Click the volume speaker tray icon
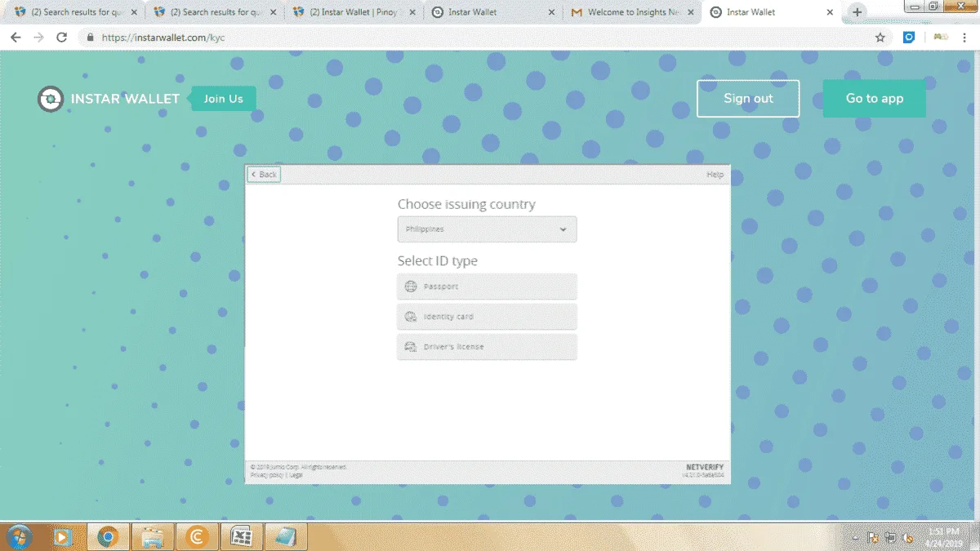 (x=908, y=537)
